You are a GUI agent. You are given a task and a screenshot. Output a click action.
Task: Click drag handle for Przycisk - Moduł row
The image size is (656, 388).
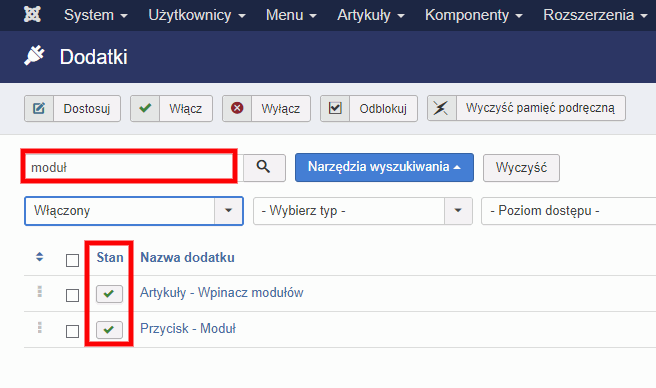(x=40, y=327)
